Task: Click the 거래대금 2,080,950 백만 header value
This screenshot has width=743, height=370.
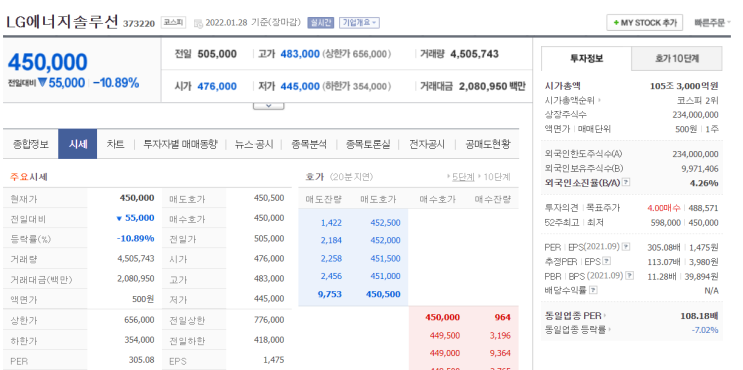Action: 492,86
